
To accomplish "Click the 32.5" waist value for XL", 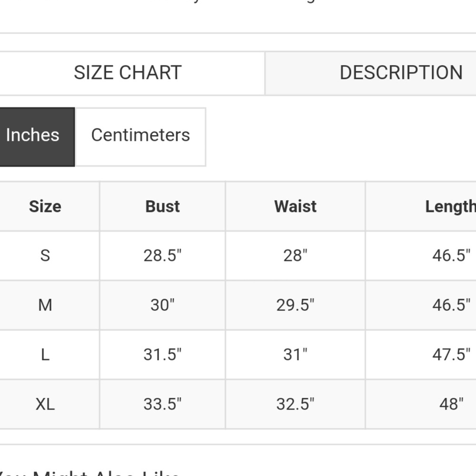I will [x=295, y=404].
